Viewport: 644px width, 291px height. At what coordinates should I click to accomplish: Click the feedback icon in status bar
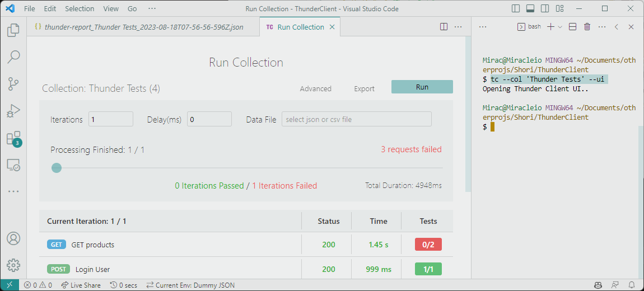[615, 285]
